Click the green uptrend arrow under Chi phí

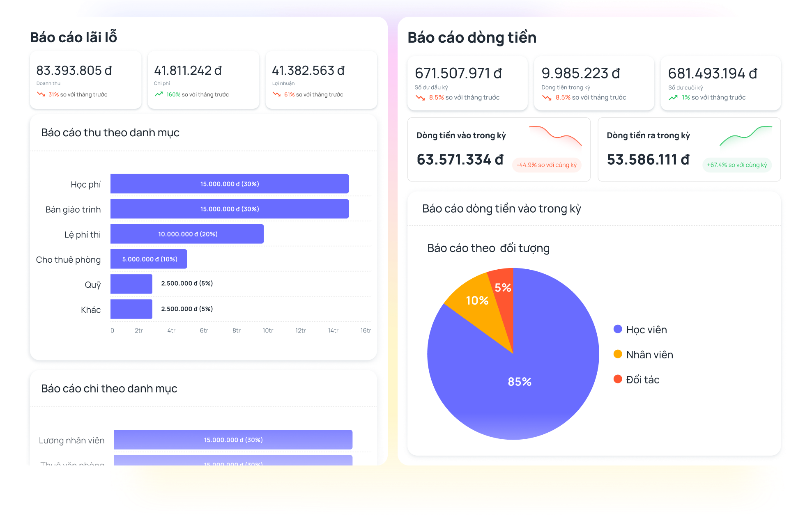[159, 94]
